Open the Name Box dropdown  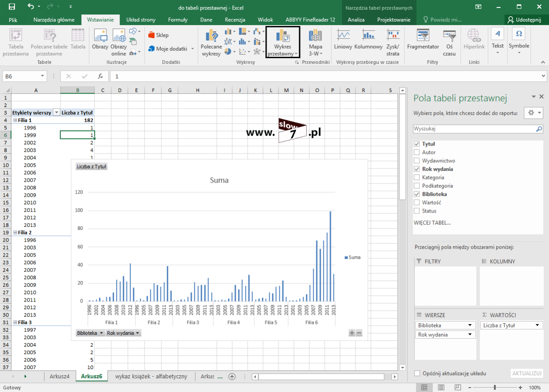(x=43, y=76)
